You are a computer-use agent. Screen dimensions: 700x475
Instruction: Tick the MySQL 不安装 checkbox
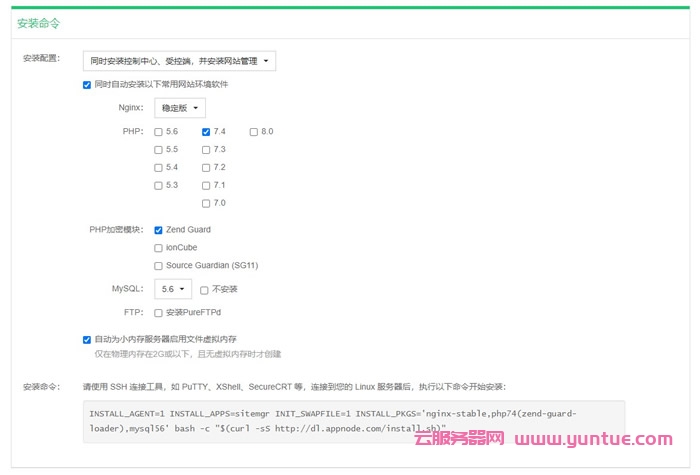tap(204, 290)
